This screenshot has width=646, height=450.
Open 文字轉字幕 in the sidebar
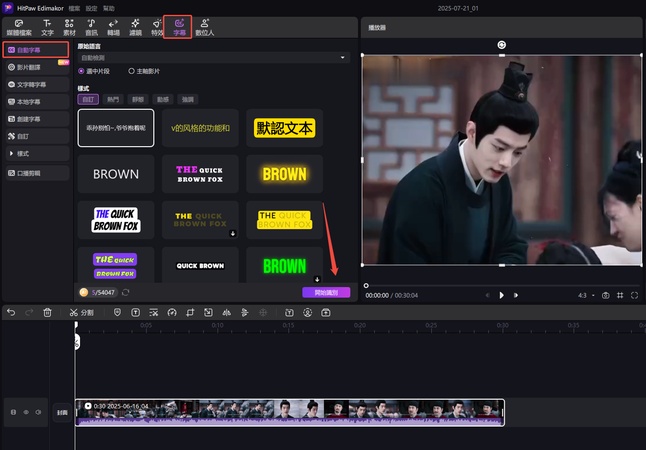37,84
